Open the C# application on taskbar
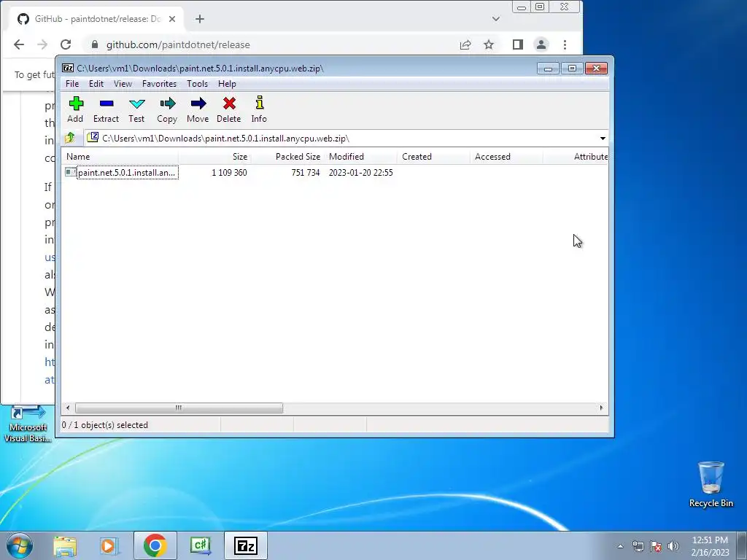747x560 pixels. click(x=201, y=545)
